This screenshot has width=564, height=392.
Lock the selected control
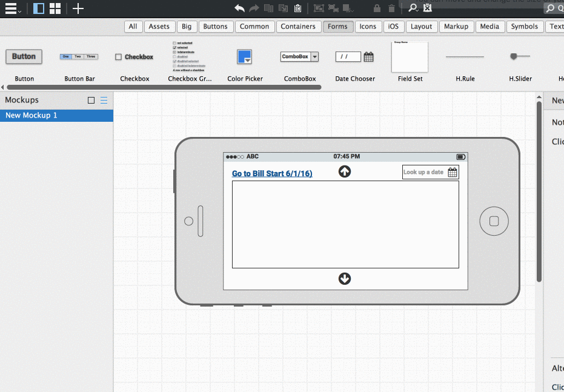pyautogui.click(x=377, y=8)
